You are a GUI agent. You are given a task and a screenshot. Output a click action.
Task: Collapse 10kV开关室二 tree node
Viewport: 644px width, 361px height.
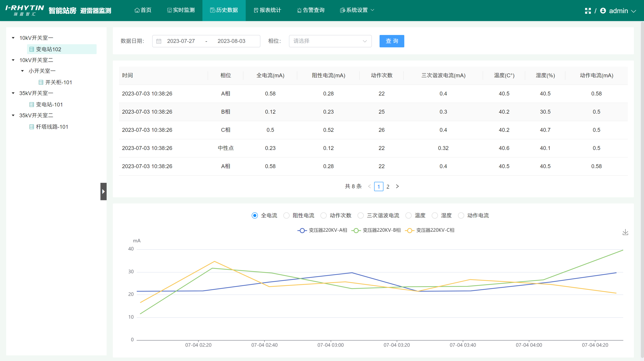(13, 60)
